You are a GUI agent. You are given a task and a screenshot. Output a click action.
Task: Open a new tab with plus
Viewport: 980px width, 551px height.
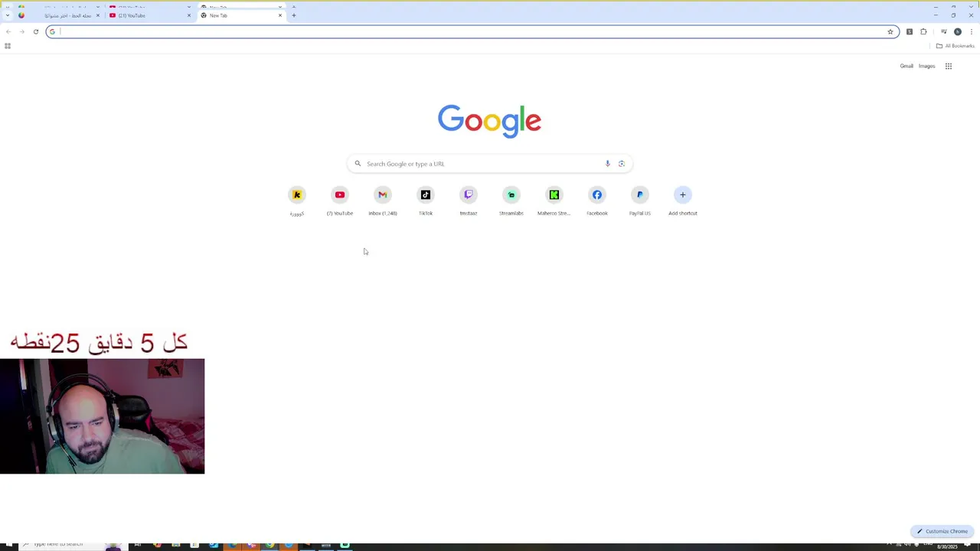pos(293,15)
